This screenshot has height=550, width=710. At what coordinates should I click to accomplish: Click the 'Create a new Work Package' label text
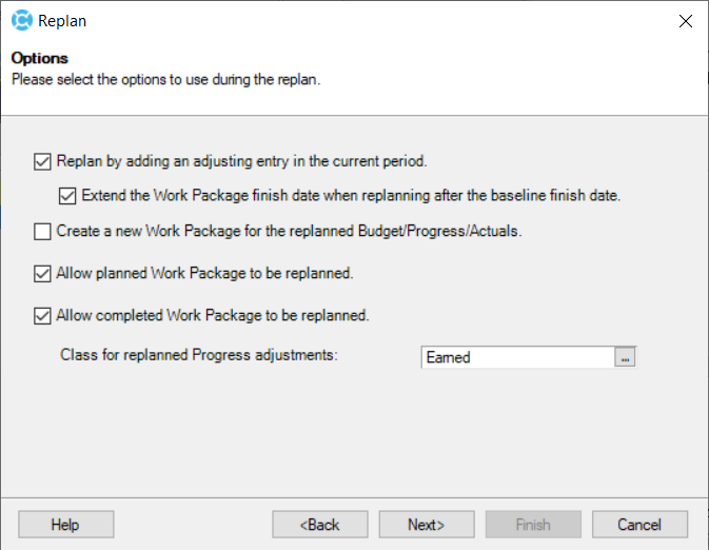289,231
